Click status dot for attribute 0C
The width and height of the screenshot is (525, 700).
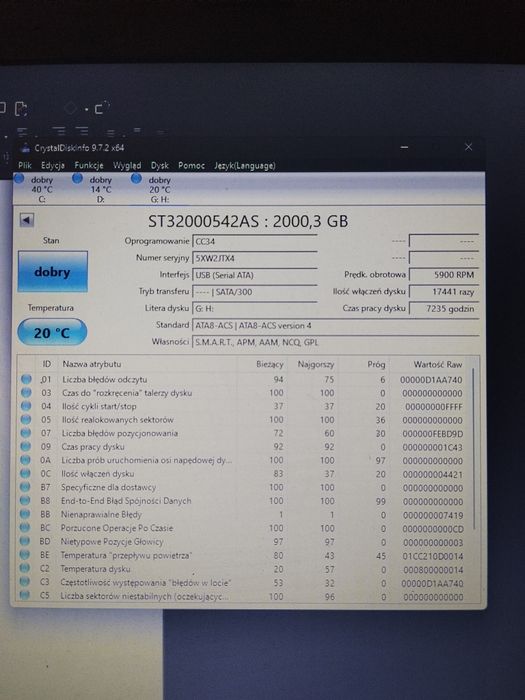tap(25, 473)
